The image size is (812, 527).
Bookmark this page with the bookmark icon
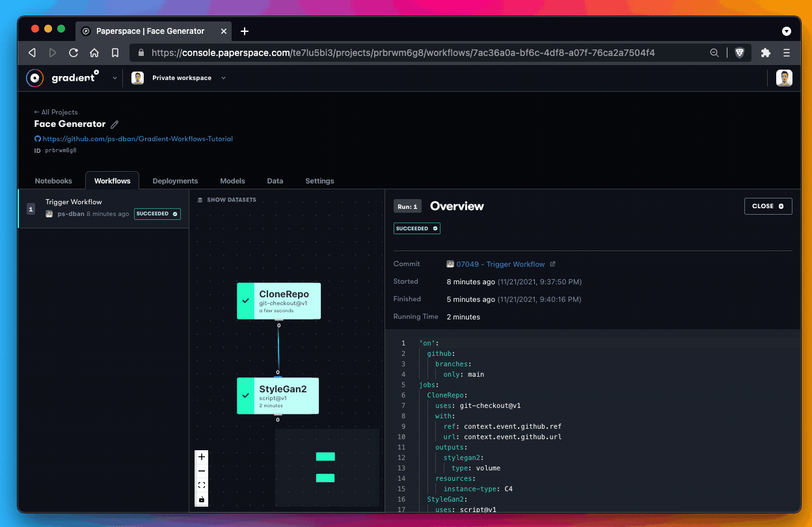coord(115,53)
